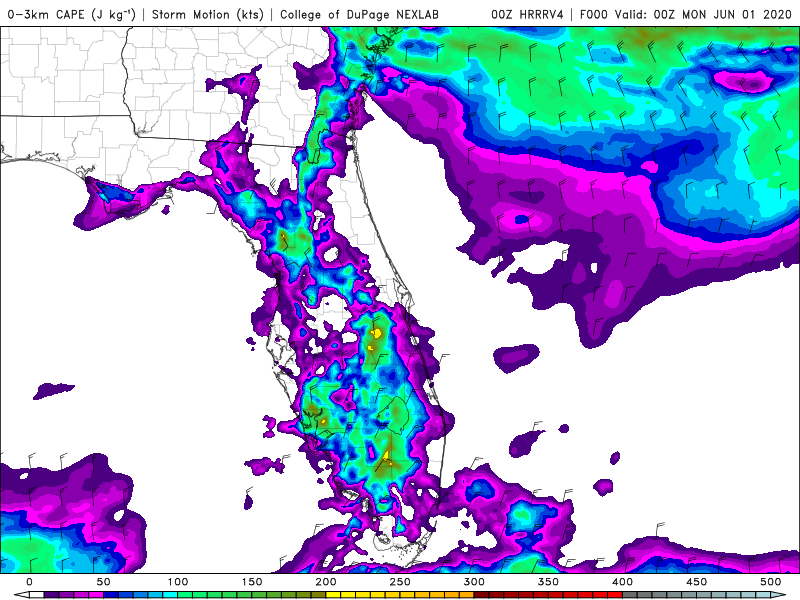The width and height of the screenshot is (800, 600).
Task: Click the '300' label on the color scale
Action: click(474, 582)
